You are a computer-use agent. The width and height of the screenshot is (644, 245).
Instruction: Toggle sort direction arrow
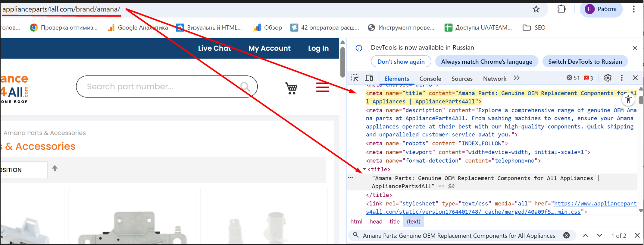click(55, 168)
